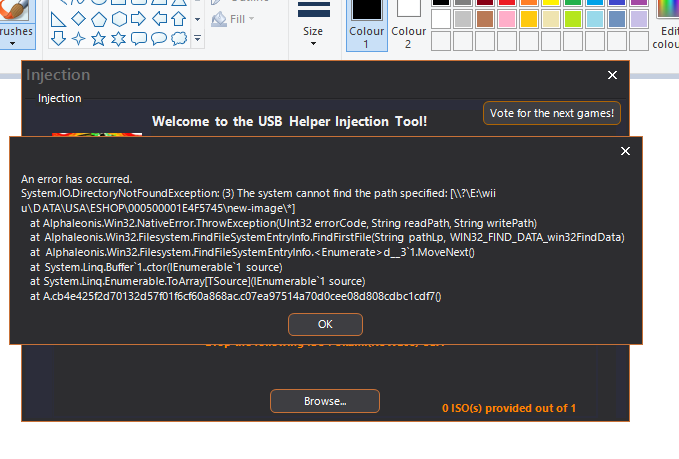The height and width of the screenshot is (459, 679).
Task: Activate Colour 1 foreground selector
Action: (x=366, y=26)
